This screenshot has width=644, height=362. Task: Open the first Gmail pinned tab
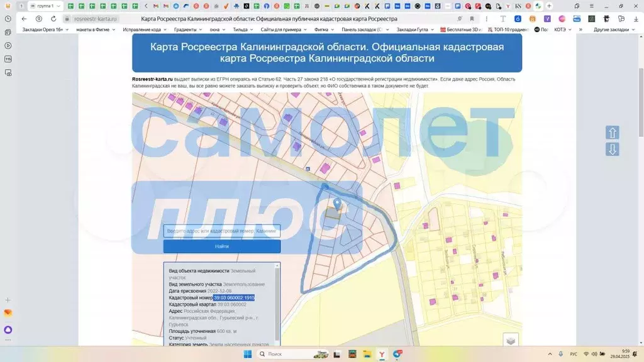156,6
